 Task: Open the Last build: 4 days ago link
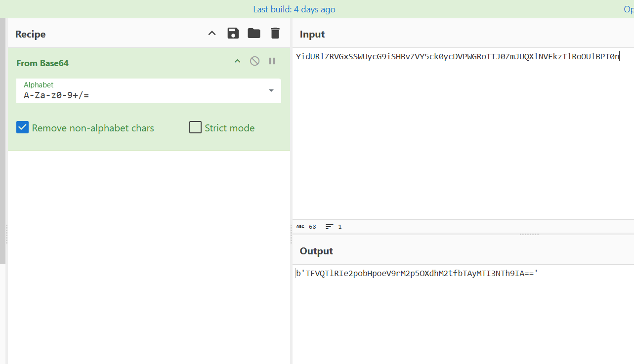point(294,9)
